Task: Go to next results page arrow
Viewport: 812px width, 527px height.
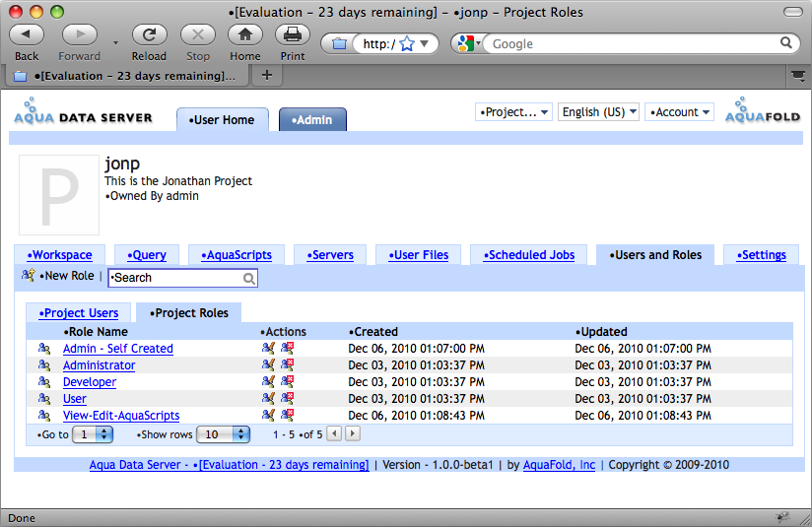Action: coord(353,433)
